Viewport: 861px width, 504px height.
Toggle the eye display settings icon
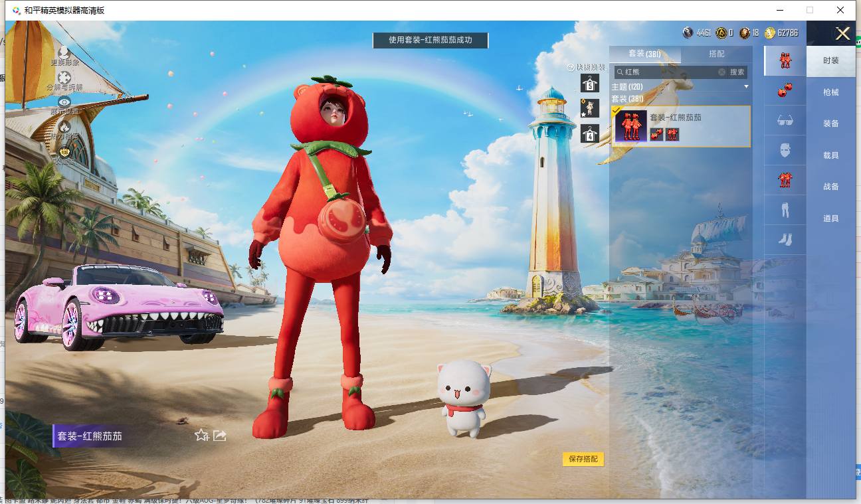(64, 102)
